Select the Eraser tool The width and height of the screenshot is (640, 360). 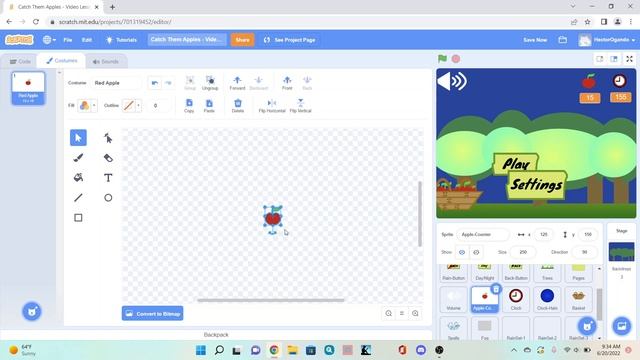108,158
